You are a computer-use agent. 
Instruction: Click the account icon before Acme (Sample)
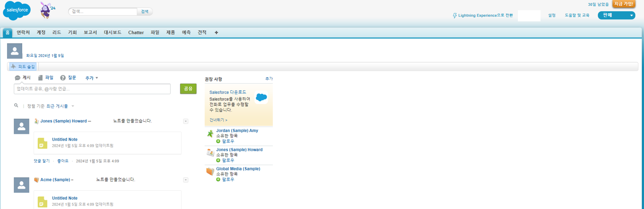37,180
